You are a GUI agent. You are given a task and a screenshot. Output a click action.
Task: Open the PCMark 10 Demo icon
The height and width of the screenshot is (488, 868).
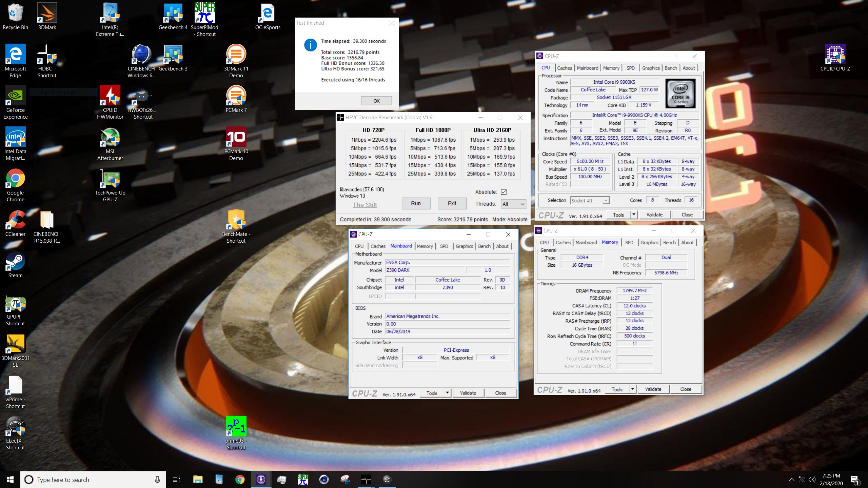click(x=236, y=144)
